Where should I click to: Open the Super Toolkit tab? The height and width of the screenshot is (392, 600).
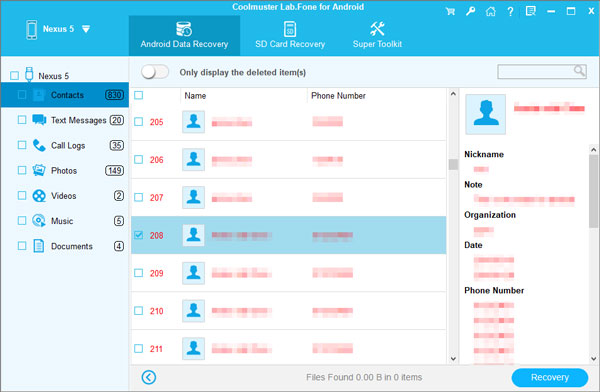[377, 35]
